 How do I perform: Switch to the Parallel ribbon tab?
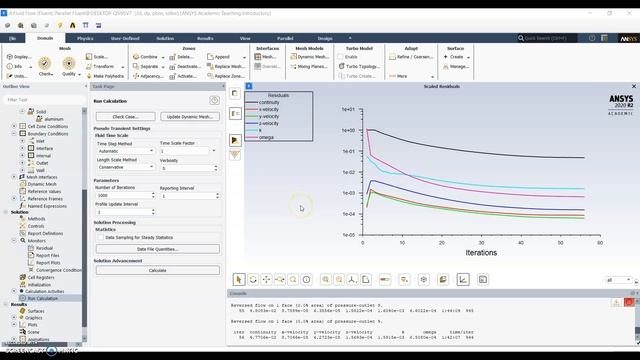[x=285, y=38]
